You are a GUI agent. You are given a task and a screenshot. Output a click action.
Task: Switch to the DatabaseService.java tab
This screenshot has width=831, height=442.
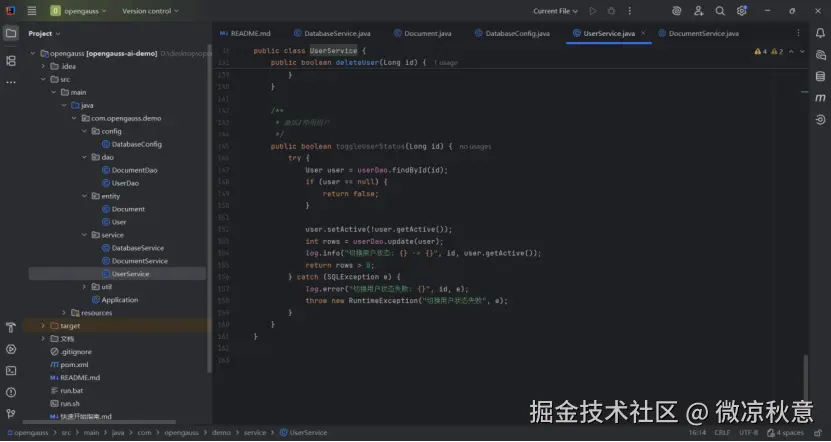tap(332, 33)
